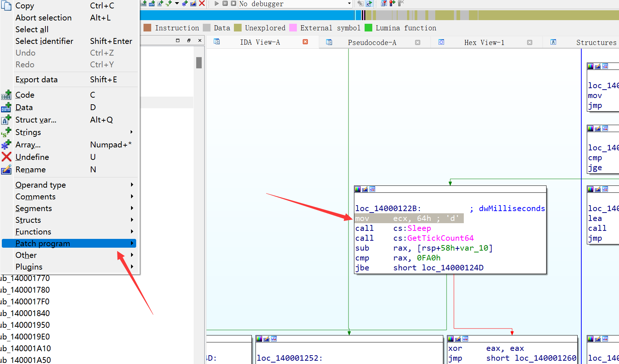This screenshot has height=364, width=619.
Task: Click the green-arrow C icon beside the grey one
Action: point(369,3)
